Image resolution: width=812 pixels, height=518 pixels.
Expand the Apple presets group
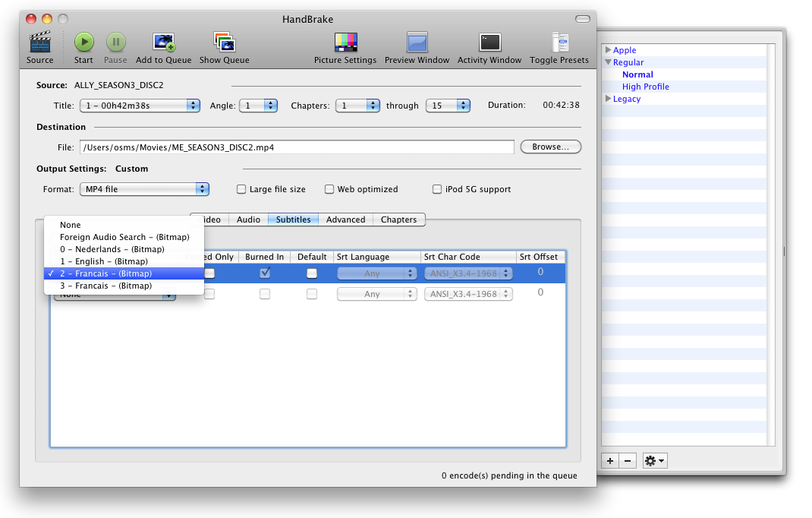click(x=609, y=50)
